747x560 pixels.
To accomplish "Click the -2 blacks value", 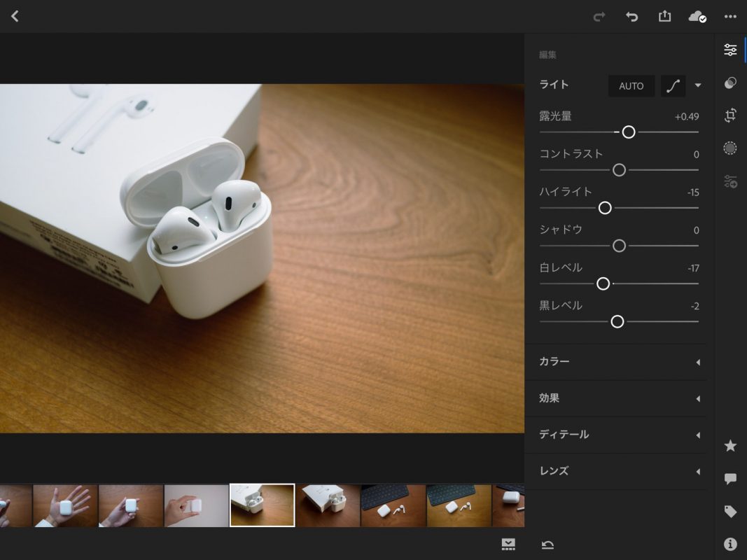I will pyautogui.click(x=695, y=306).
